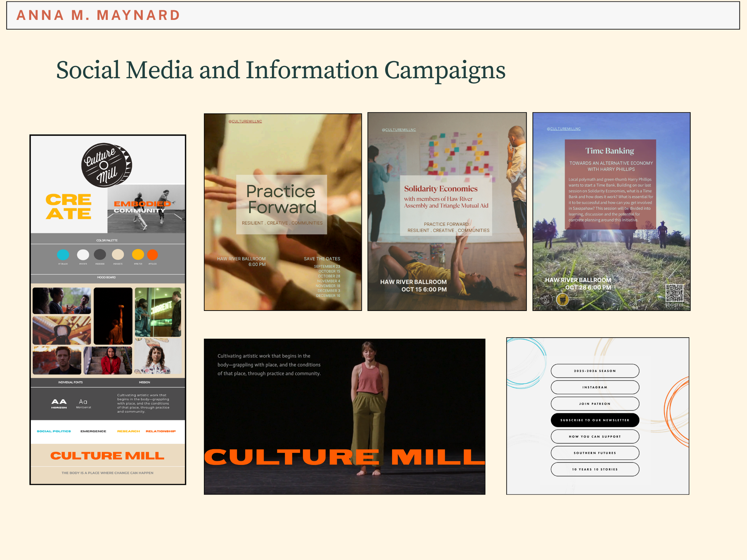747x560 pixels.
Task: Click @CULTUREMILLNC link on Solidarity Economies poster
Action: (x=399, y=130)
